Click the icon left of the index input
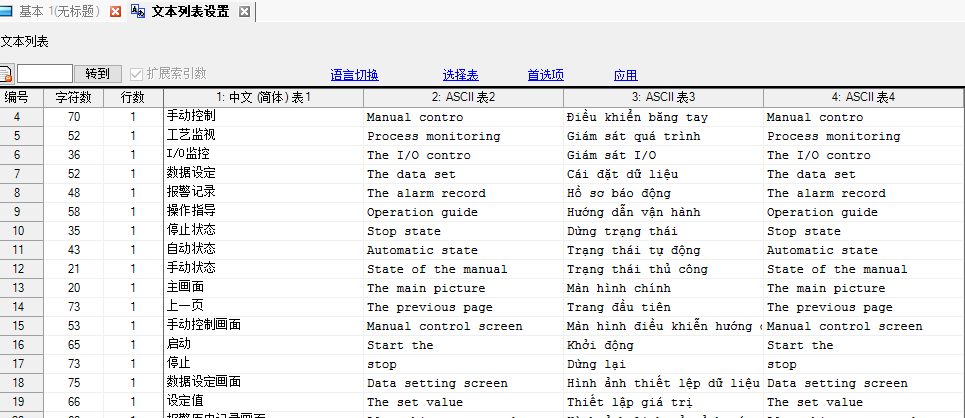The image size is (965, 418). coord(5,74)
